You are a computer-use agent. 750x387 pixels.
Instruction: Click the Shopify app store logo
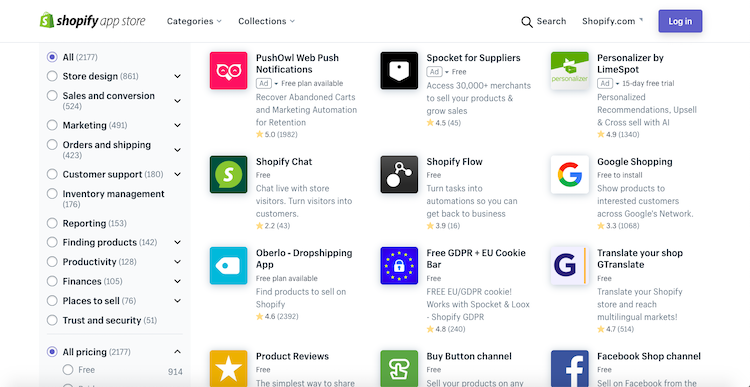pos(92,21)
